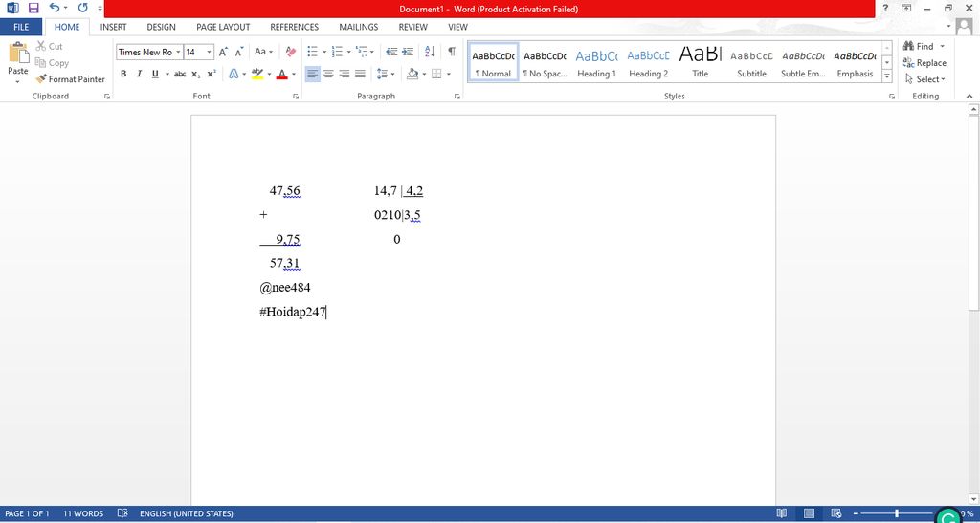The width and height of the screenshot is (980, 523).
Task: Click the Cut scissors command
Action: pyautogui.click(x=50, y=46)
